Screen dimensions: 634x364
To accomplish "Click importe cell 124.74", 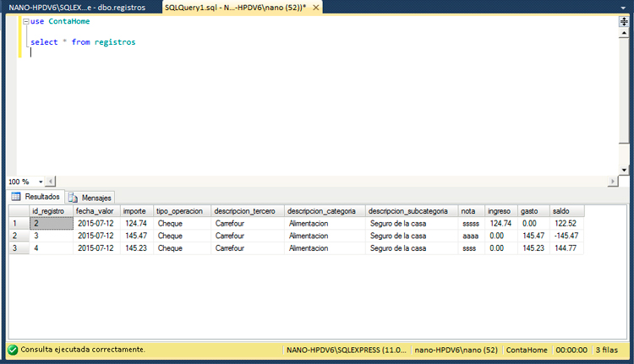I will point(137,224).
